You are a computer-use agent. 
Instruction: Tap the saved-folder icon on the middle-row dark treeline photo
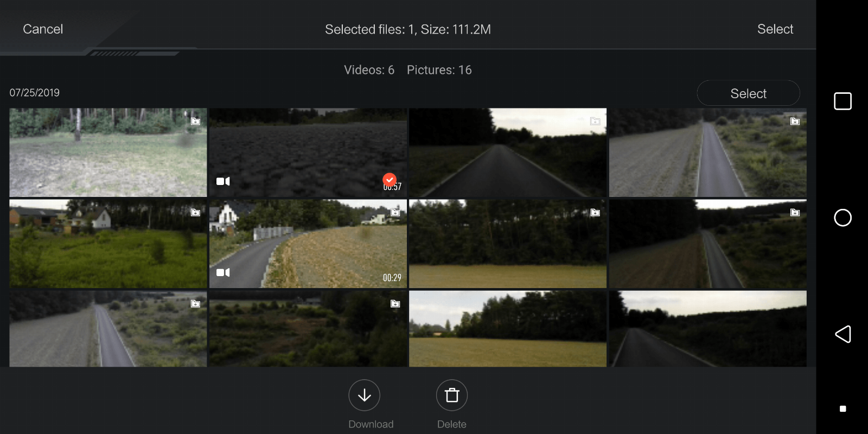[x=595, y=213]
